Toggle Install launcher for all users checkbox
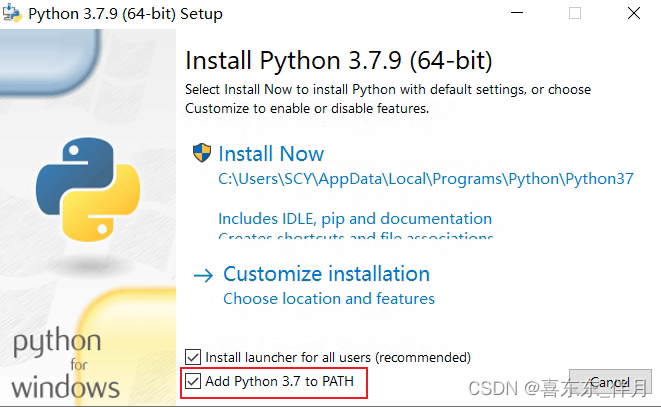 [x=193, y=357]
